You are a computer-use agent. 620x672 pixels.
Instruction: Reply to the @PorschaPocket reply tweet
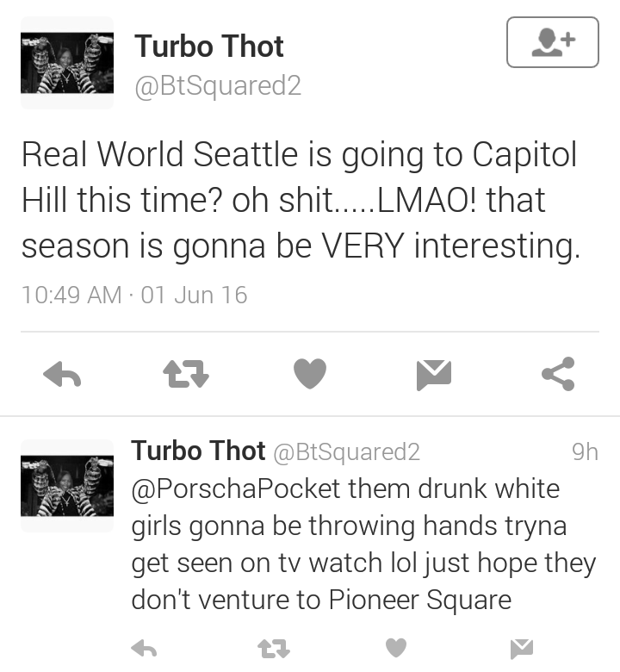click(144, 648)
